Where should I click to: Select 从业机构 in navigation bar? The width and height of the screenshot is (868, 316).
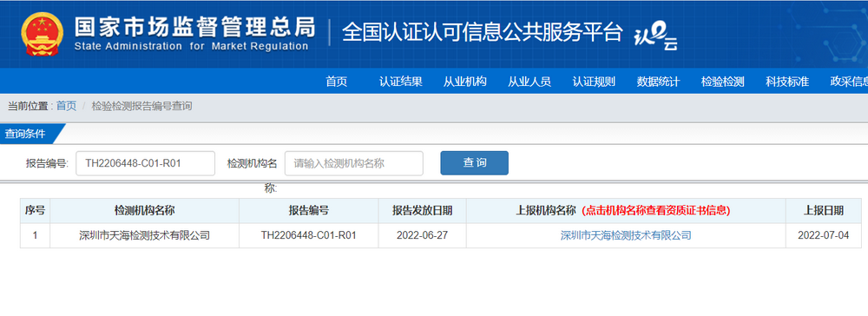(465, 82)
